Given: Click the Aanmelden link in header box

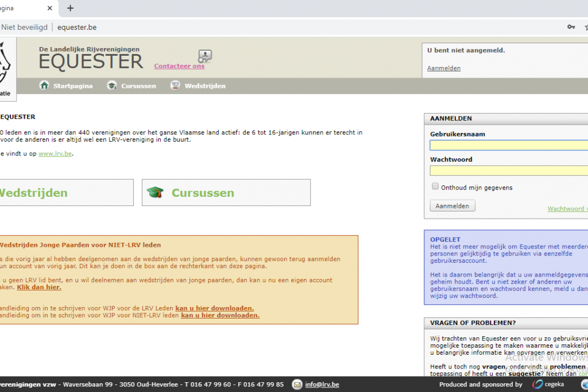Looking at the screenshot, I should tap(444, 68).
